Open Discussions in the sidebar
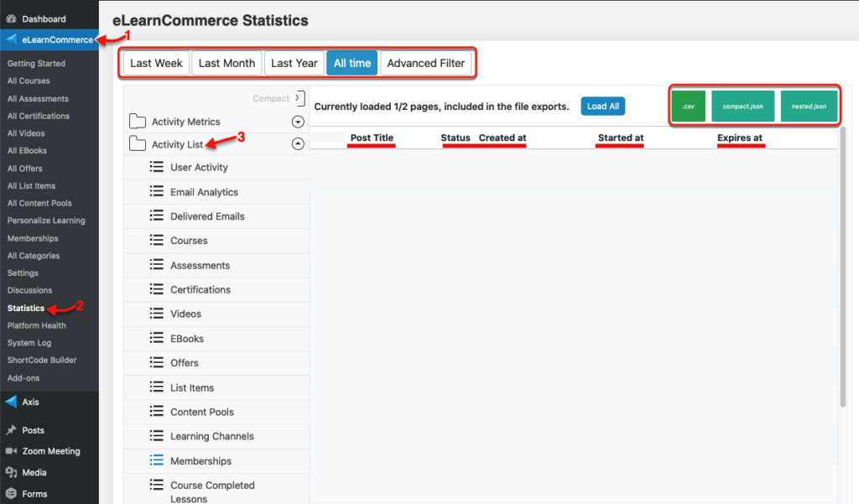Screen dimensions: 859x504 29,290
